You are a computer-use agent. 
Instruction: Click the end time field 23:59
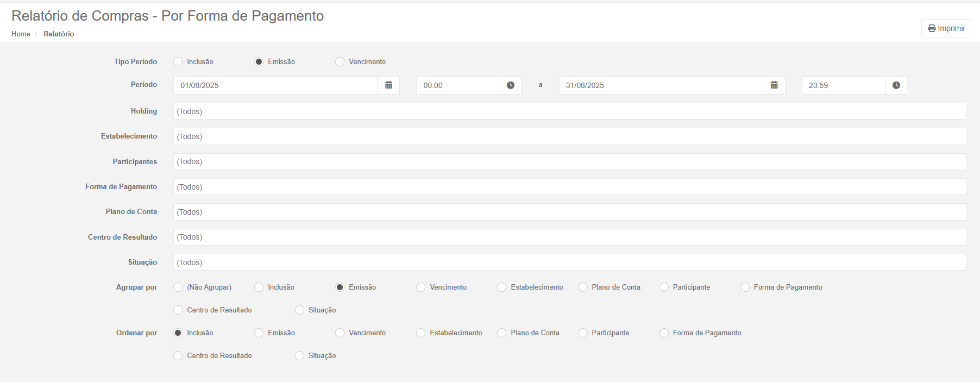[x=843, y=85]
